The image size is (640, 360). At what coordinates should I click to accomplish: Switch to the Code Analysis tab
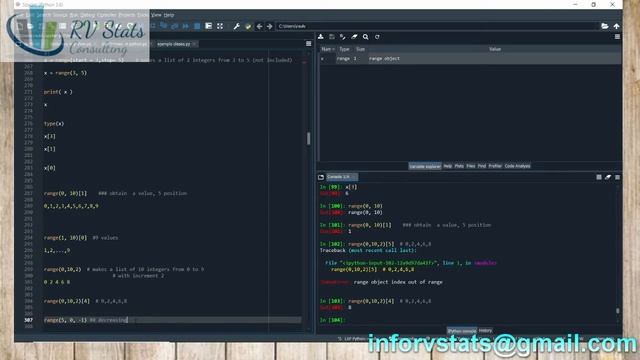click(x=517, y=166)
